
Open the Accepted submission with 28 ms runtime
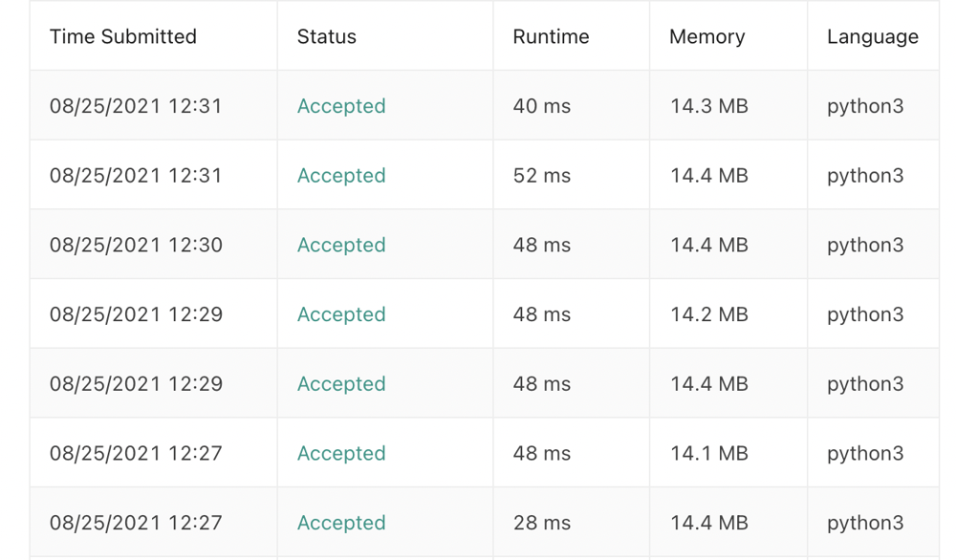[x=341, y=523]
